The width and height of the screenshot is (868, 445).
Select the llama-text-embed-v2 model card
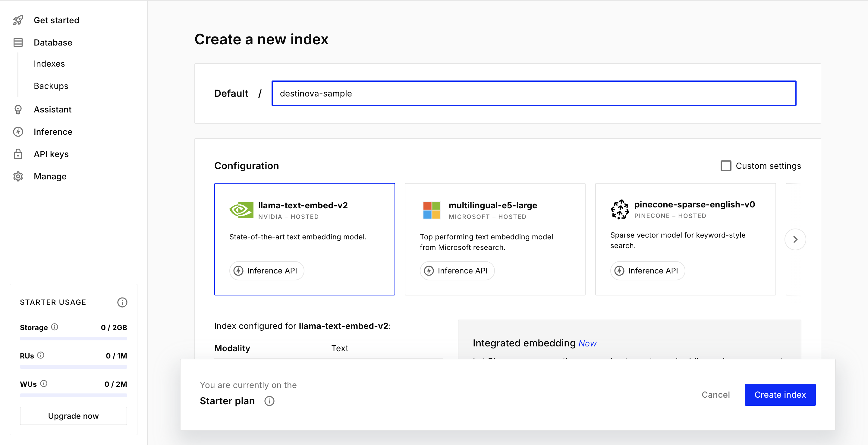point(305,239)
